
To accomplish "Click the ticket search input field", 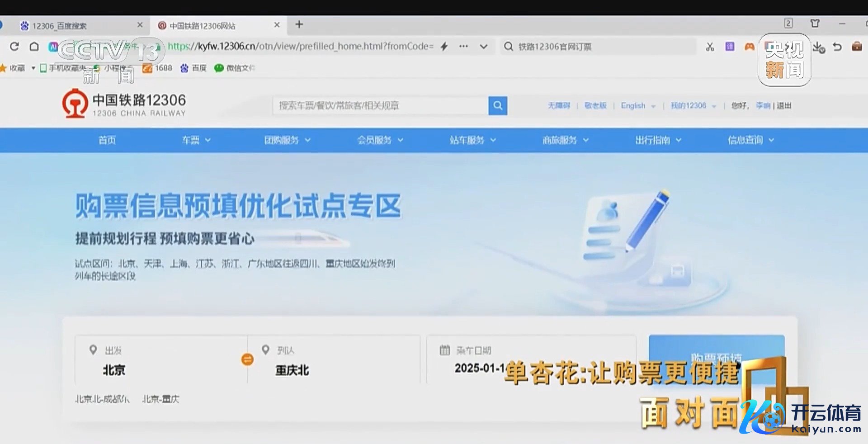I will (380, 106).
